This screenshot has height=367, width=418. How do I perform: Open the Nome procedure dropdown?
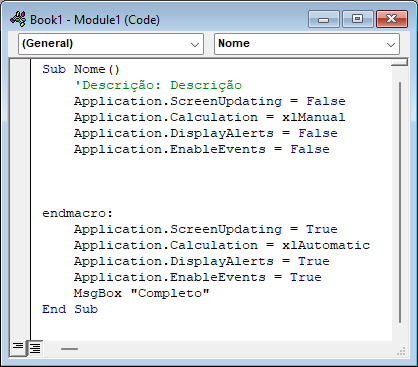[x=307, y=44]
